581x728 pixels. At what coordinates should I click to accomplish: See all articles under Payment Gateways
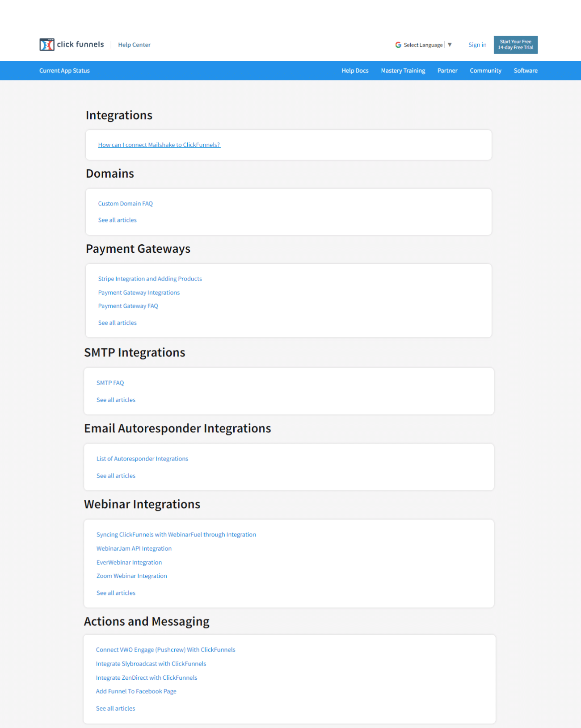[x=117, y=323]
